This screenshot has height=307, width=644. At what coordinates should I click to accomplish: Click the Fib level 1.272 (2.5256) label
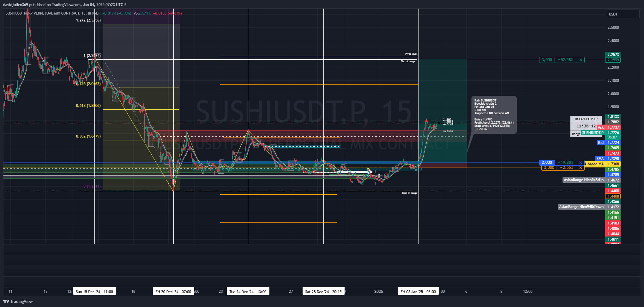[x=88, y=20]
